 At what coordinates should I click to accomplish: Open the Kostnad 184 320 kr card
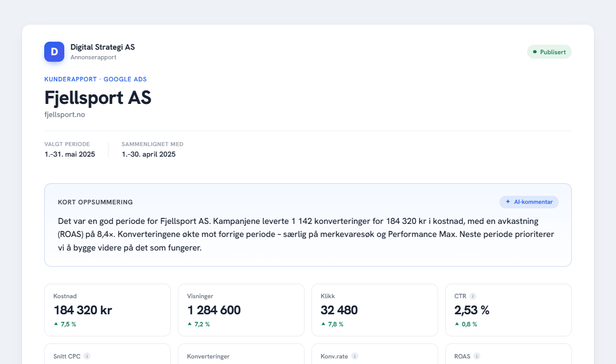[x=108, y=310]
